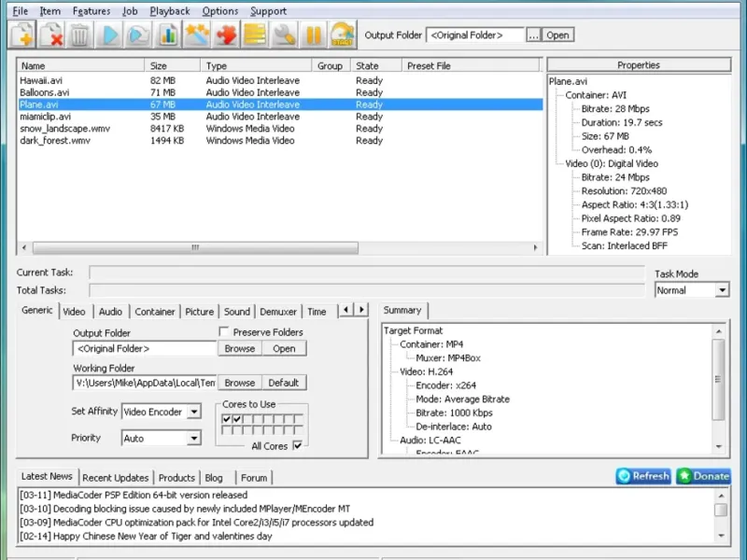Image resolution: width=747 pixels, height=560 pixels.
Task: Uncheck the first core checkbox in Cores to Use
Action: tap(226, 420)
